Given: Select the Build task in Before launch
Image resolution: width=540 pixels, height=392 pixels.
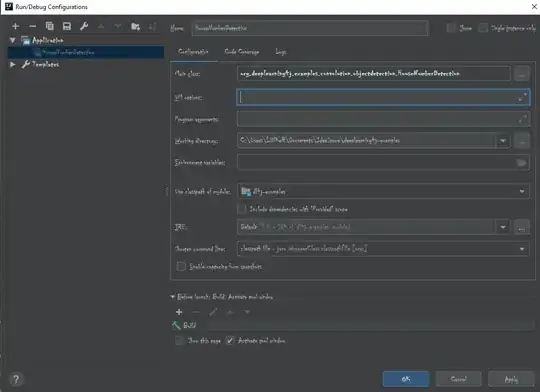Looking at the screenshot, I should click(x=353, y=325).
